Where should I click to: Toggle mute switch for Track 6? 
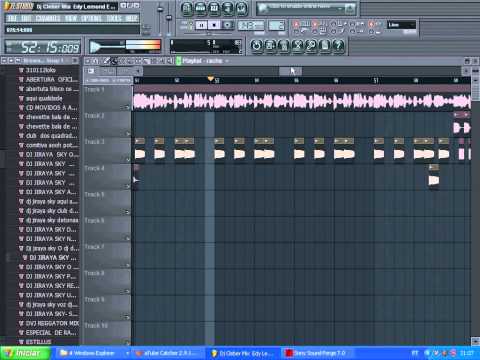click(127, 238)
